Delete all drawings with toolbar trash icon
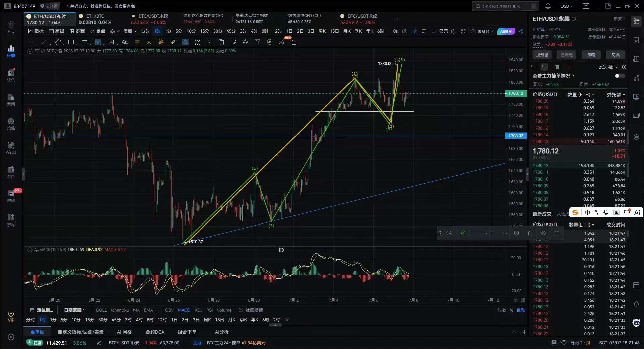Image resolution: width=644 pixels, height=349 pixels. point(294,42)
